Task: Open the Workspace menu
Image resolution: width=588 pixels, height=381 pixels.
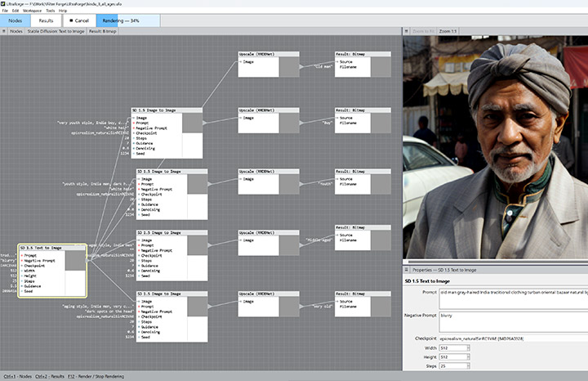Action: tap(32, 10)
